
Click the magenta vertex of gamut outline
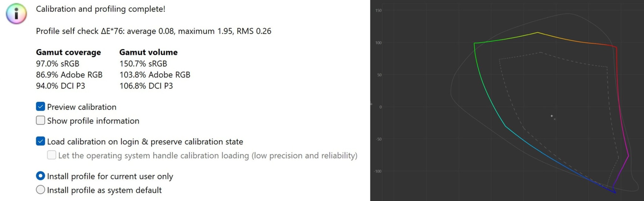click(x=628, y=156)
